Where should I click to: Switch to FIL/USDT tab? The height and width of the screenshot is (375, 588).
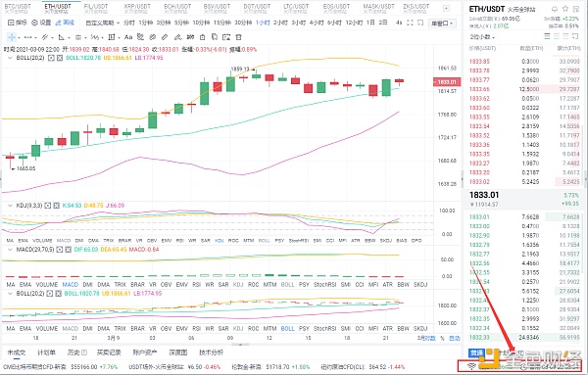pyautogui.click(x=96, y=8)
